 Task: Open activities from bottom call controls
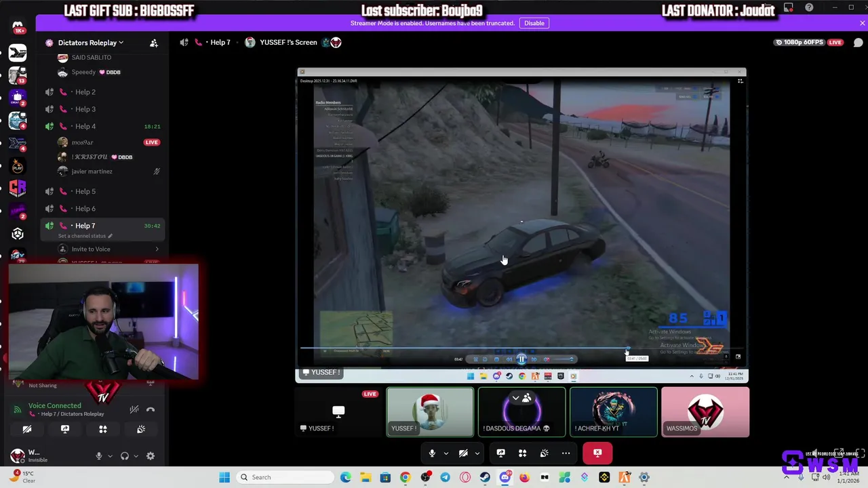point(522,453)
